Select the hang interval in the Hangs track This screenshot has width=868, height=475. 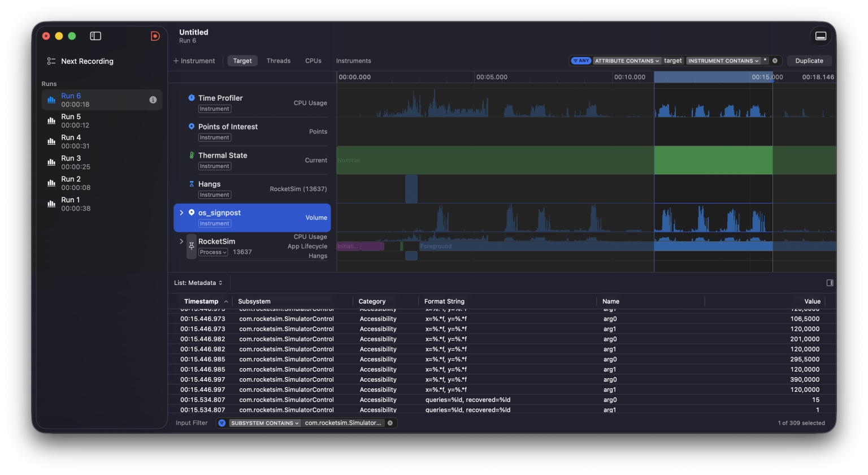pos(411,189)
